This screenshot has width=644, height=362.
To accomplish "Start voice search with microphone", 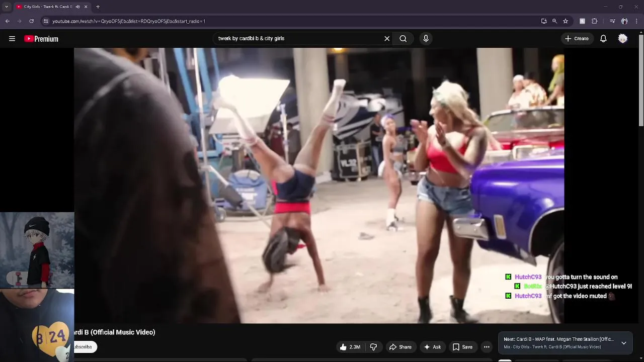I will coord(426,39).
